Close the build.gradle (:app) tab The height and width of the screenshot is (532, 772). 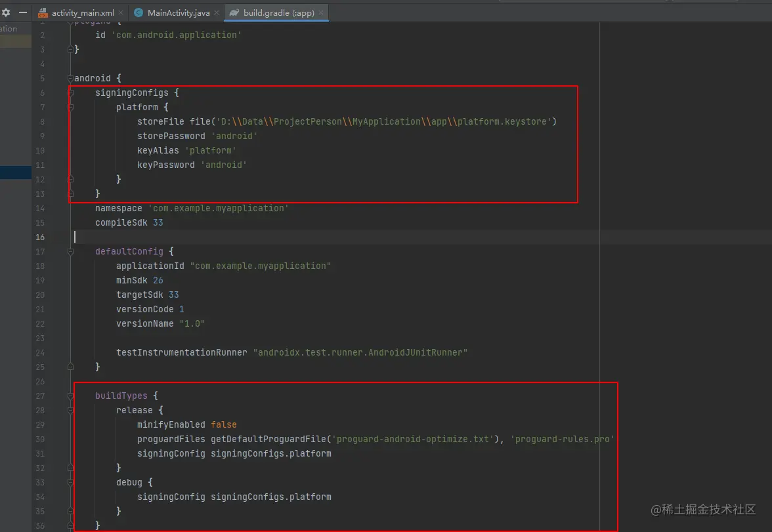coord(321,13)
